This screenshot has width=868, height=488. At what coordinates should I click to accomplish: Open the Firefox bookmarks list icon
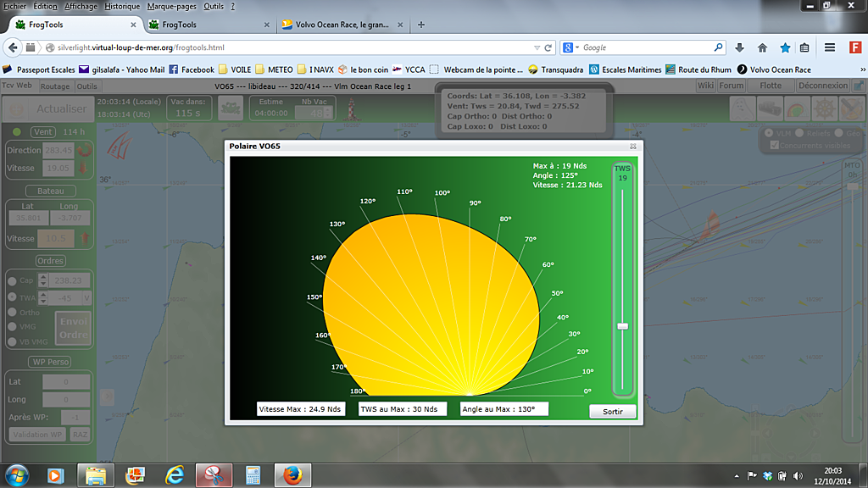click(x=804, y=47)
